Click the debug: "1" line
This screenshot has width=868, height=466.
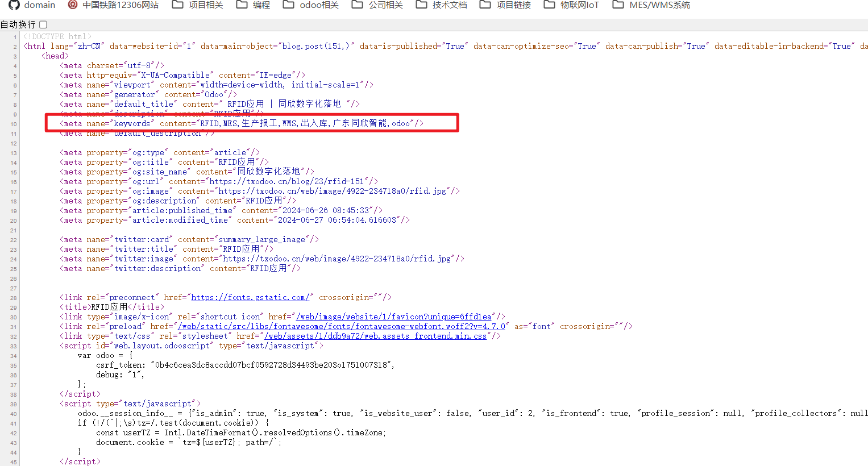click(120, 375)
